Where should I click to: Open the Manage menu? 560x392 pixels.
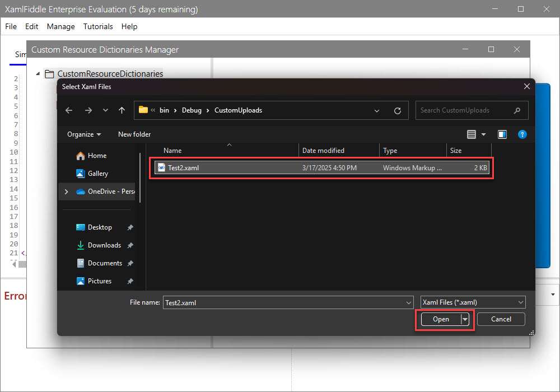pyautogui.click(x=60, y=26)
